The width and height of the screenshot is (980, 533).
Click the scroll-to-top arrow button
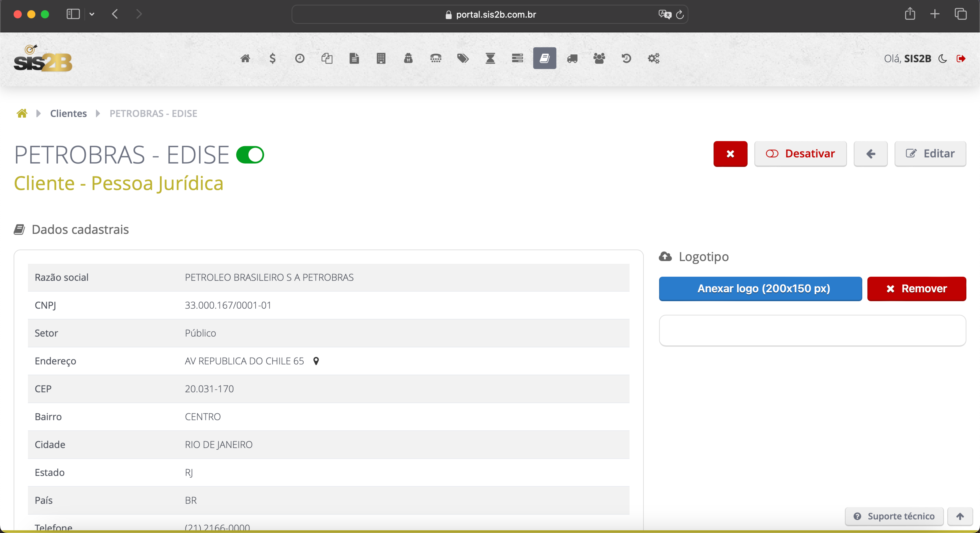tap(960, 516)
